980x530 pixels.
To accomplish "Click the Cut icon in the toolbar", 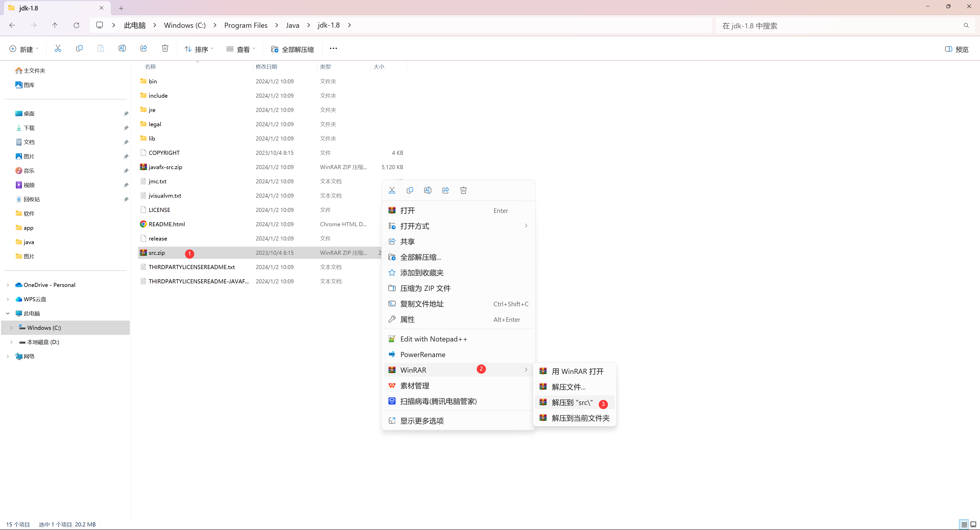I will 58,48.
